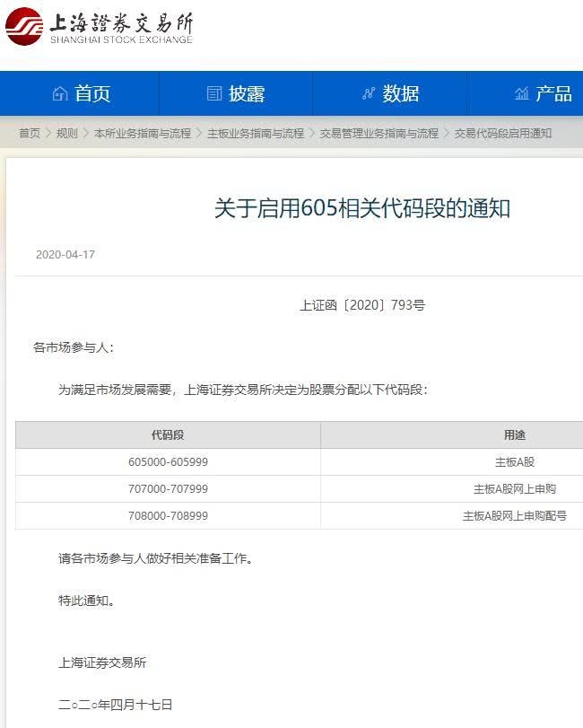The width and height of the screenshot is (583, 728).
Task: Click the document icon beside 披露
Action: point(213,93)
